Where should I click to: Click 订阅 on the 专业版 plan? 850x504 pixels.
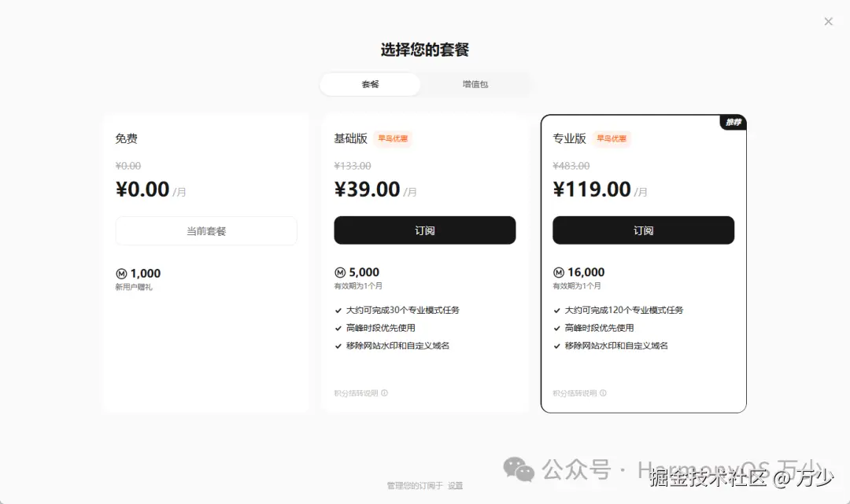point(643,230)
